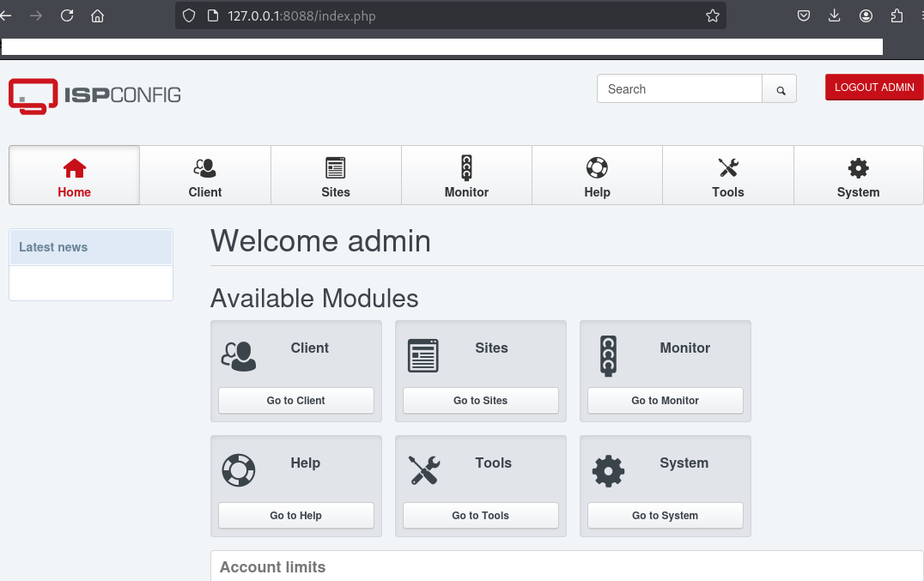Open the Client tab in navigation bar

(205, 176)
